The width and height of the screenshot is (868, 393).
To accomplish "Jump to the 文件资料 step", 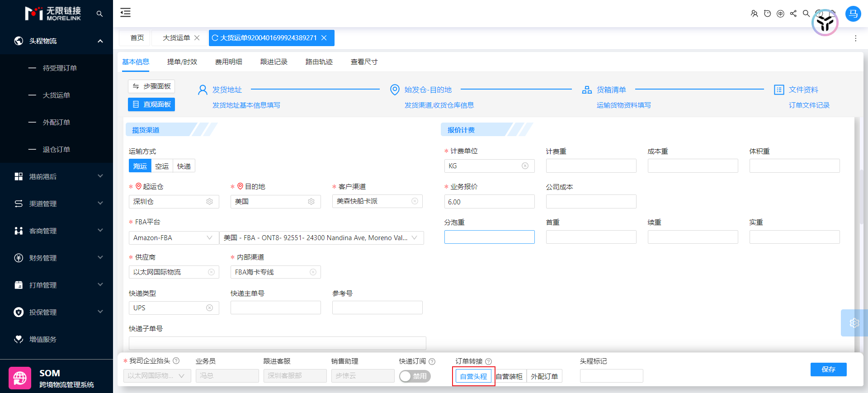I will [803, 90].
